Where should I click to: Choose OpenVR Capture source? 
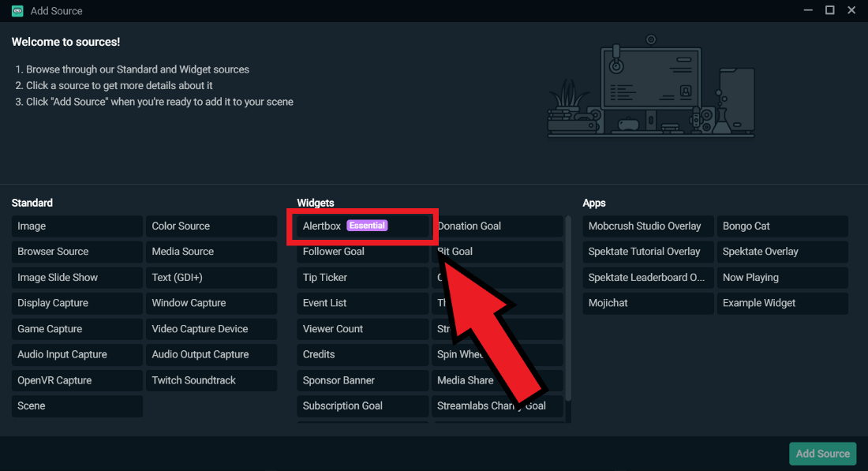click(x=77, y=380)
